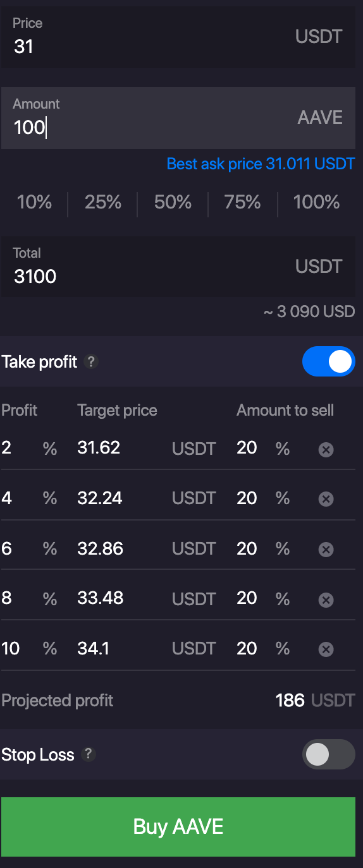363x868 pixels.
Task: Edit the 31.62 target price field
Action: tap(120, 448)
